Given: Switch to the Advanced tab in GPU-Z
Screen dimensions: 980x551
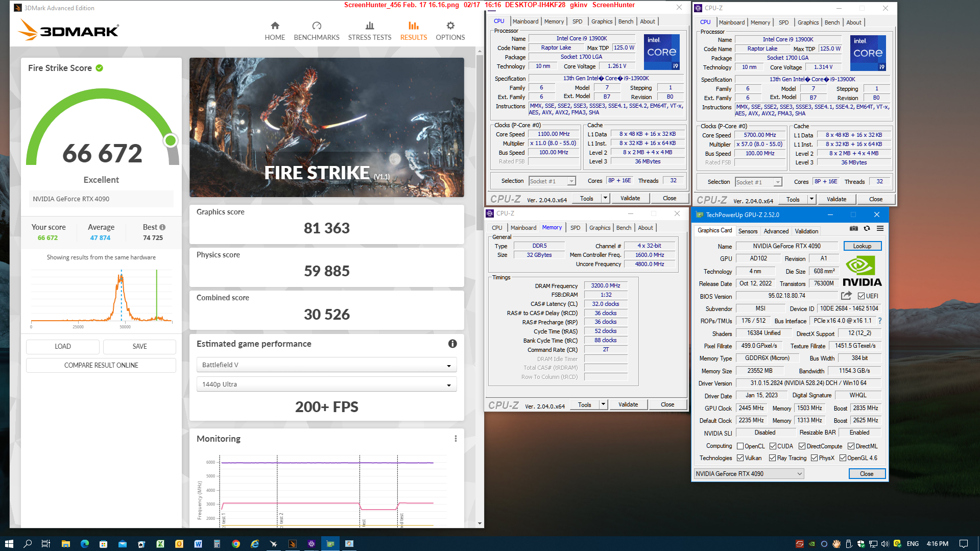Looking at the screenshot, I should (x=776, y=231).
